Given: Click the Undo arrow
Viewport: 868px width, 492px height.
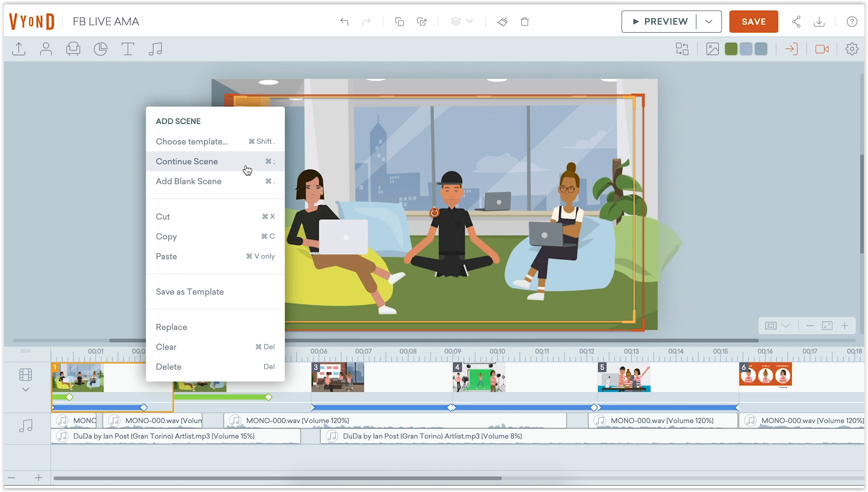Looking at the screenshot, I should click(344, 22).
